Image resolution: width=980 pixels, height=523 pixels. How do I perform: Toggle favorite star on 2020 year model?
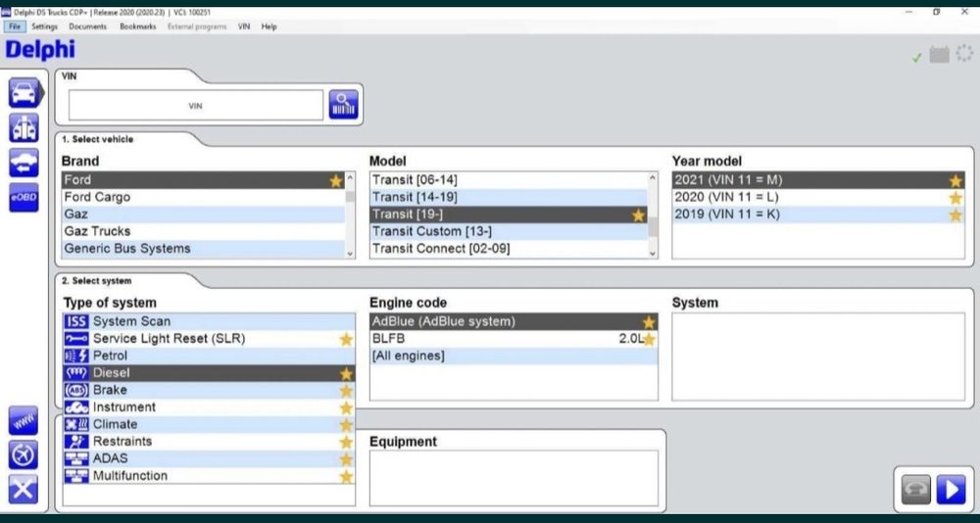pyautogui.click(x=955, y=198)
